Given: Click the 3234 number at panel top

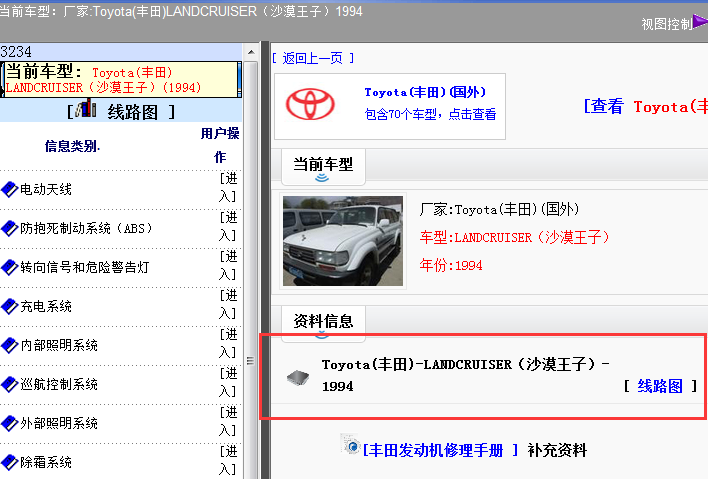Looking at the screenshot, I should pyautogui.click(x=16, y=51).
